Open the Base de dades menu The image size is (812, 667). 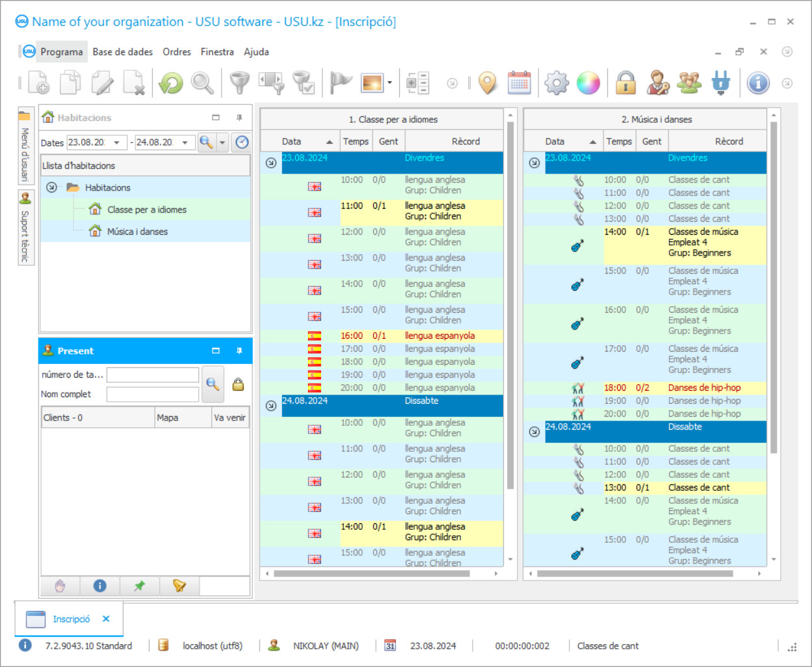point(122,52)
